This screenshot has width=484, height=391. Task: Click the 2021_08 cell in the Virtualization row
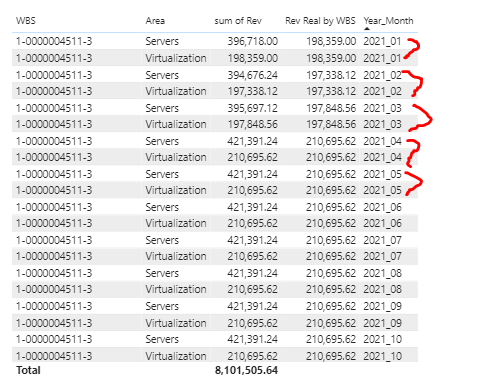382,289
